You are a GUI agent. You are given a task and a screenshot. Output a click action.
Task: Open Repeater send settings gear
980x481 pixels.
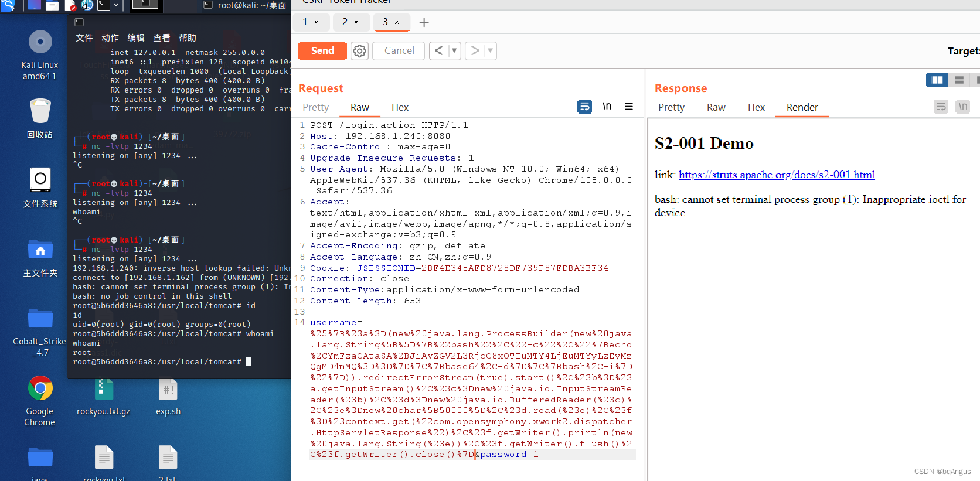point(359,51)
